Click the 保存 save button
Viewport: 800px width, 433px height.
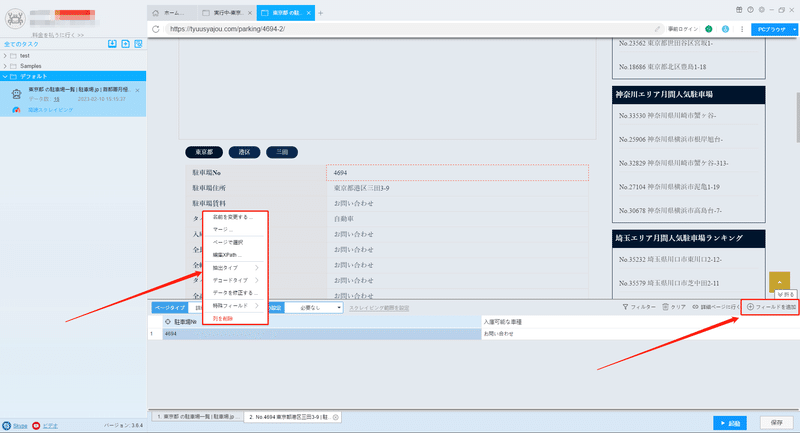point(777,423)
